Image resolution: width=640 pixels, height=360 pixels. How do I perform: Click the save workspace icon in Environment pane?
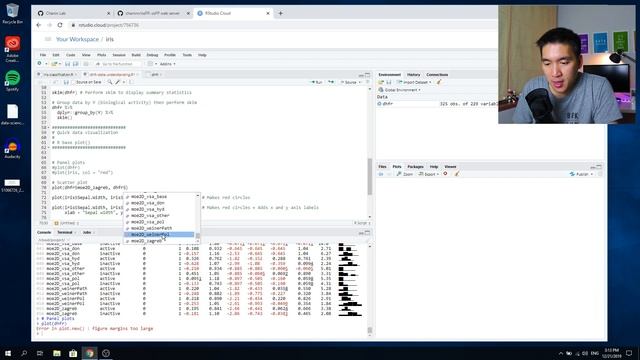[389, 82]
